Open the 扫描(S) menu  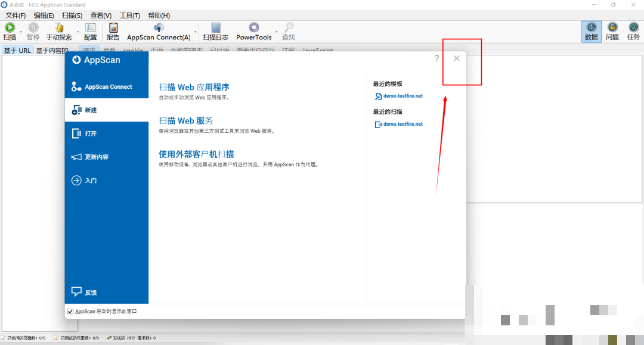(72, 15)
